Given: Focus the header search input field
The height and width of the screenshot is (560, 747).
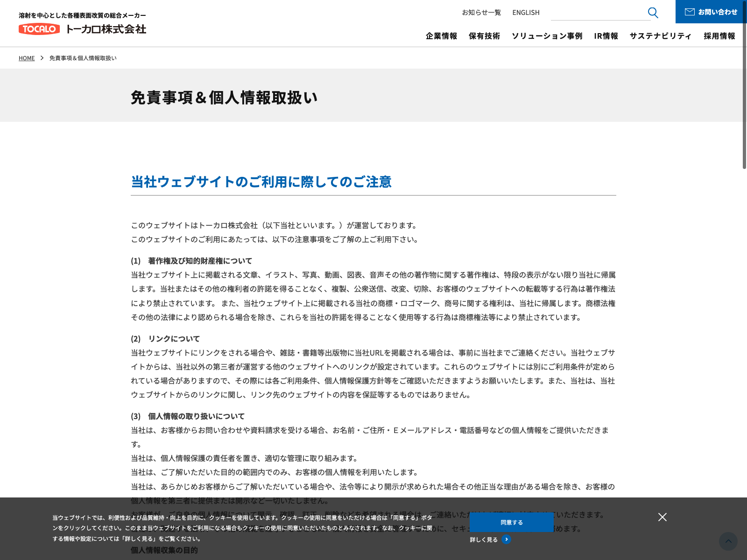Looking at the screenshot, I should click(x=598, y=13).
